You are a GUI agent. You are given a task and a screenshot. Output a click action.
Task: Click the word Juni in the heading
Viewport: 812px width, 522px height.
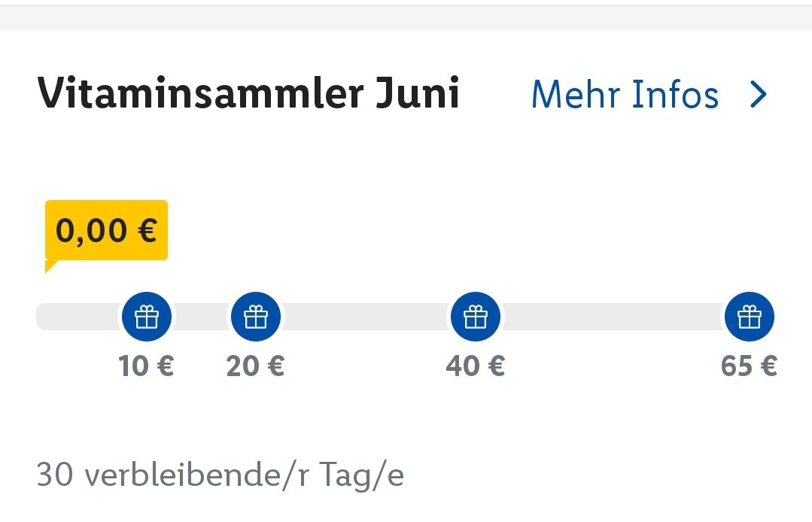click(x=418, y=93)
